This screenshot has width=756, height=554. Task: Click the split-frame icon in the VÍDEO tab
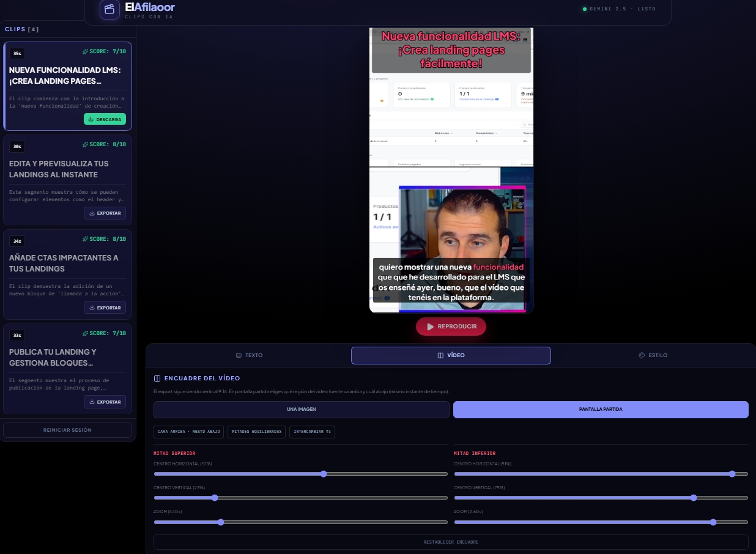tap(440, 355)
